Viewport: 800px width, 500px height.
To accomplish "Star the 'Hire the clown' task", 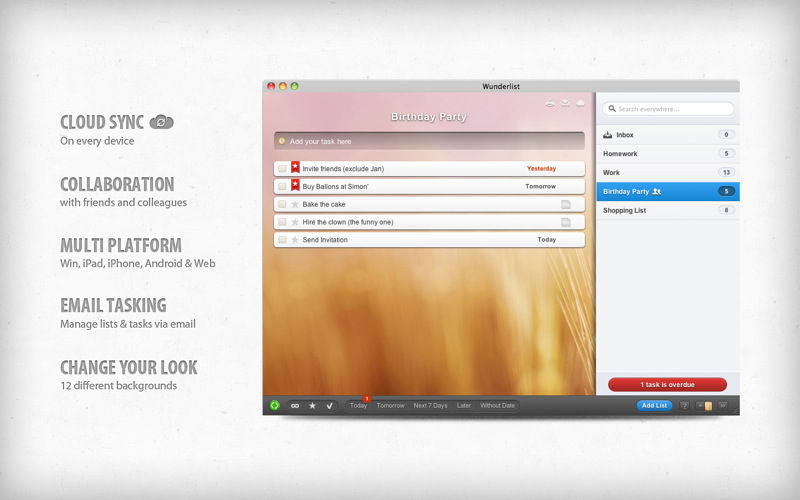I will pyautogui.click(x=294, y=222).
